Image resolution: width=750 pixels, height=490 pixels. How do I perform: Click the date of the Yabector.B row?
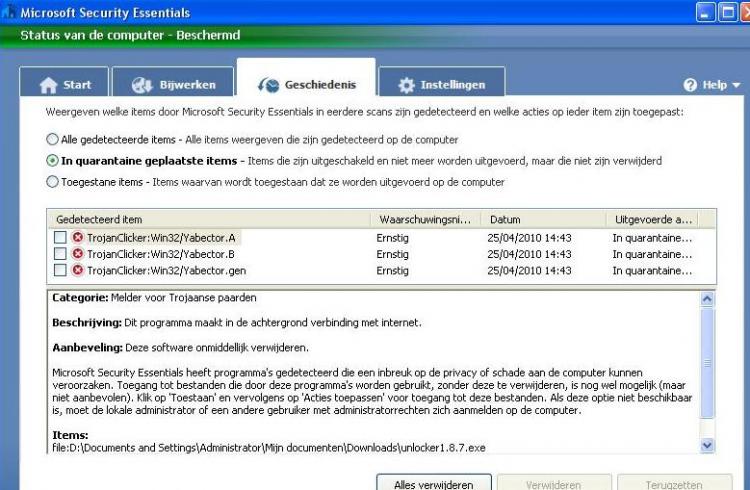coord(529,254)
